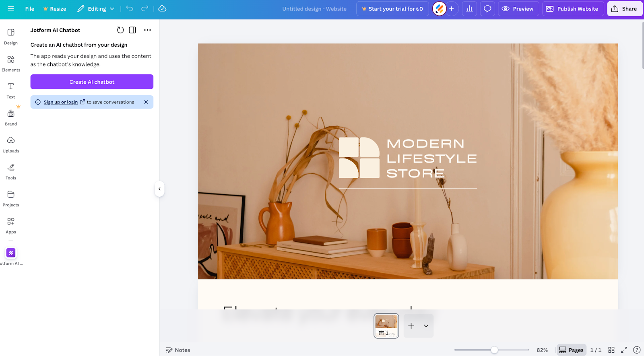The height and width of the screenshot is (356, 644).
Task: Adjust the zoom slider handle
Action: (494, 350)
